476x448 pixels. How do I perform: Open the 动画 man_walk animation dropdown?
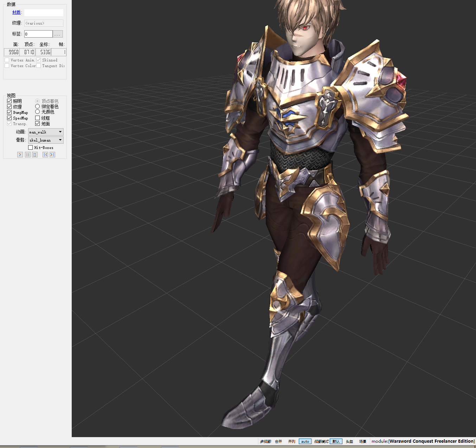tap(46, 132)
